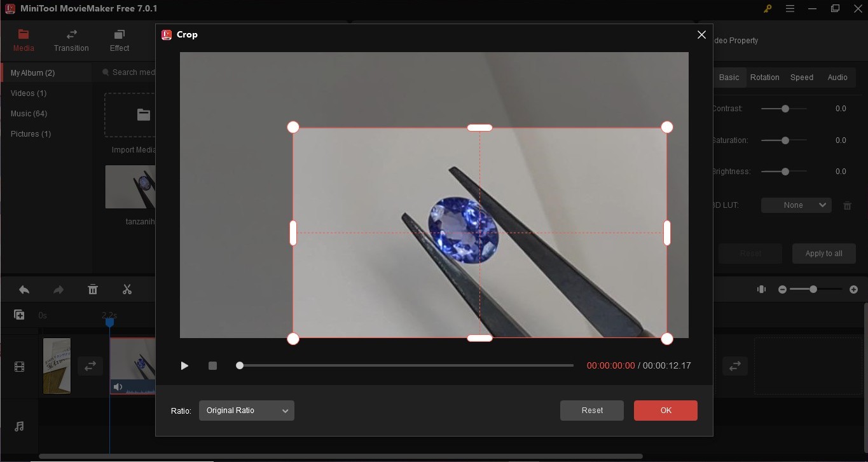Click the delete trash icon in timeline toolbar
868x462 pixels.
(93, 290)
